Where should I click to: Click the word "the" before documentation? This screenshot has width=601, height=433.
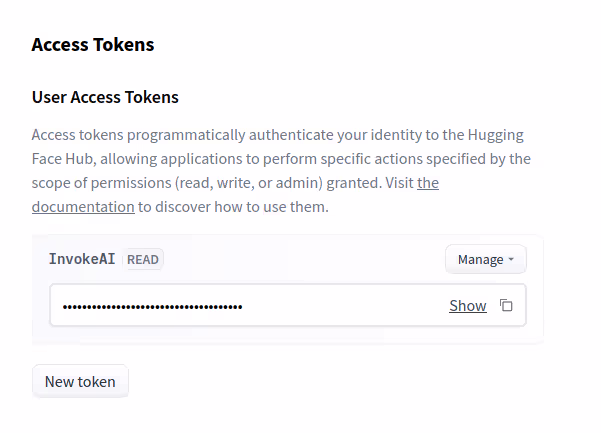(x=428, y=183)
